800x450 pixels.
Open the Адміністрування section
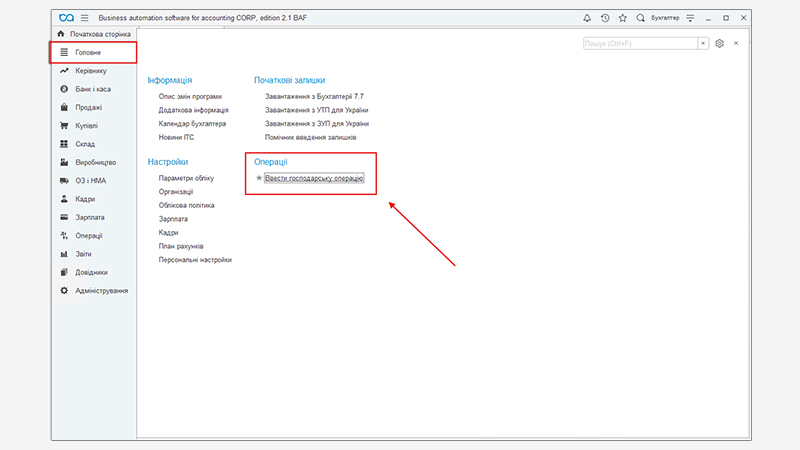tap(101, 291)
